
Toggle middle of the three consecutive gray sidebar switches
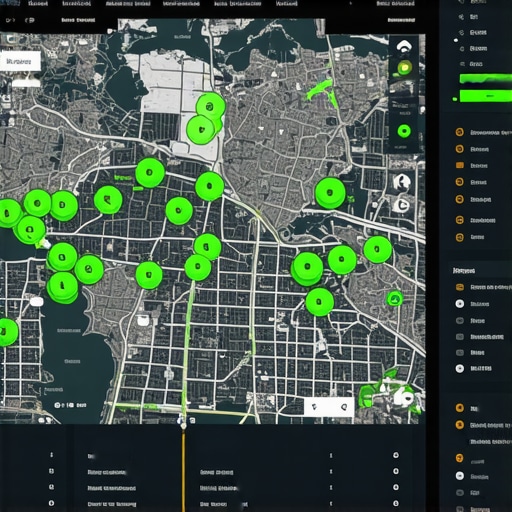460,337
